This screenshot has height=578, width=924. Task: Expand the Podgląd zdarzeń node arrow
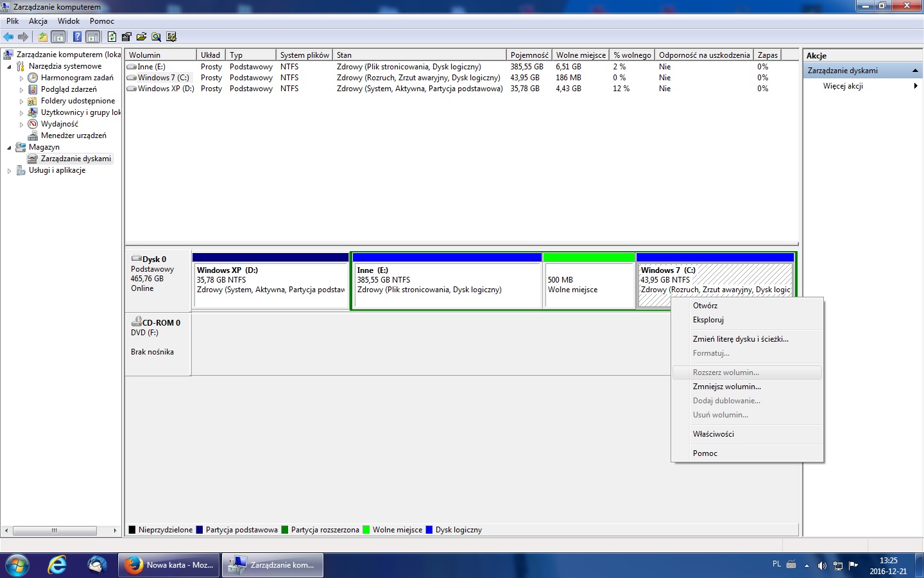pos(21,89)
